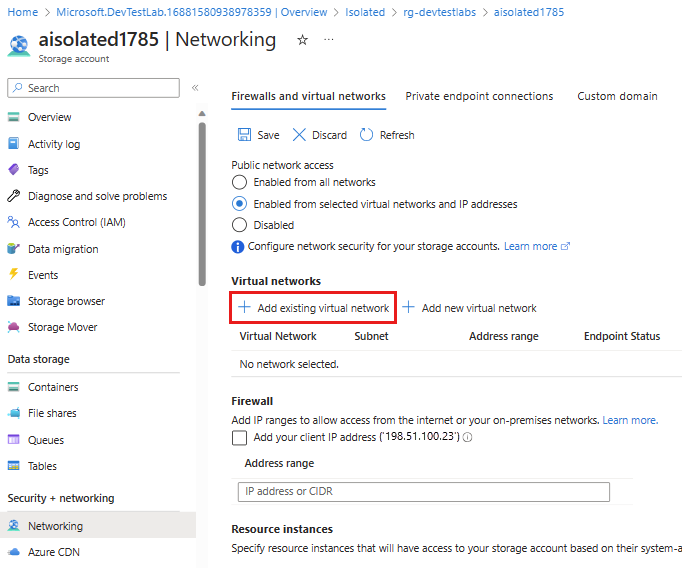Open Microsoft.DevTestLab Overview breadcrumb

[x=192, y=12]
